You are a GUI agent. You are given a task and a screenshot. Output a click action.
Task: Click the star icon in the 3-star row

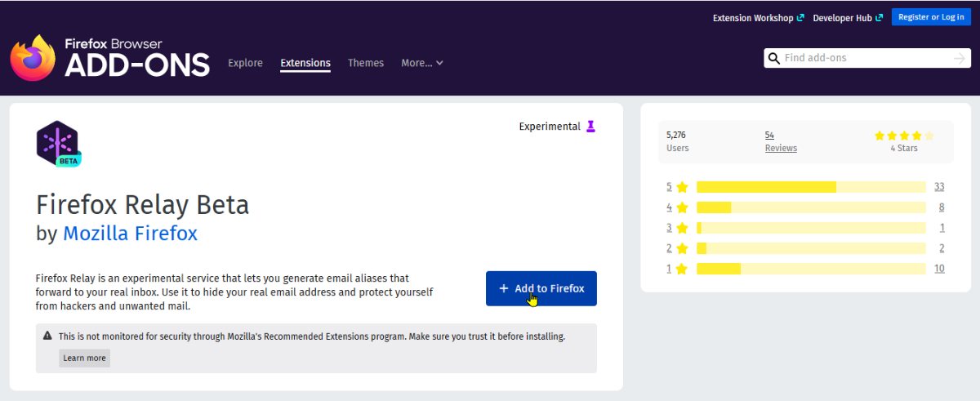pyautogui.click(x=682, y=228)
